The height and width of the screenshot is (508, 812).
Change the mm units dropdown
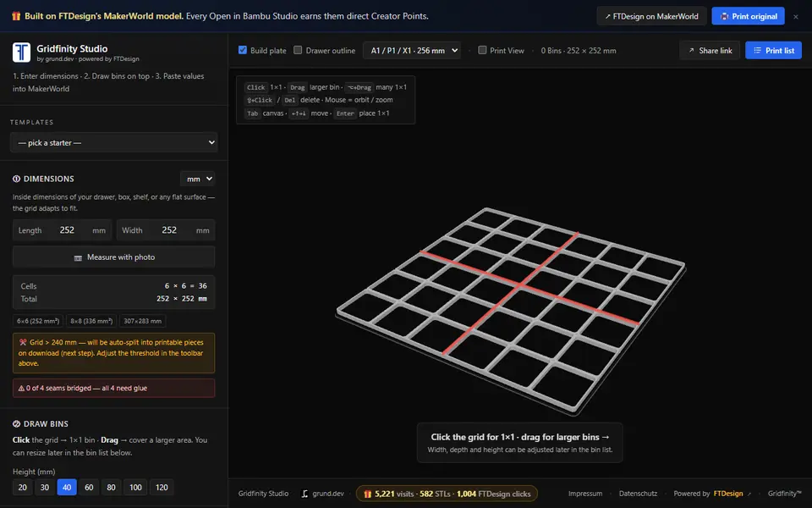(197, 179)
